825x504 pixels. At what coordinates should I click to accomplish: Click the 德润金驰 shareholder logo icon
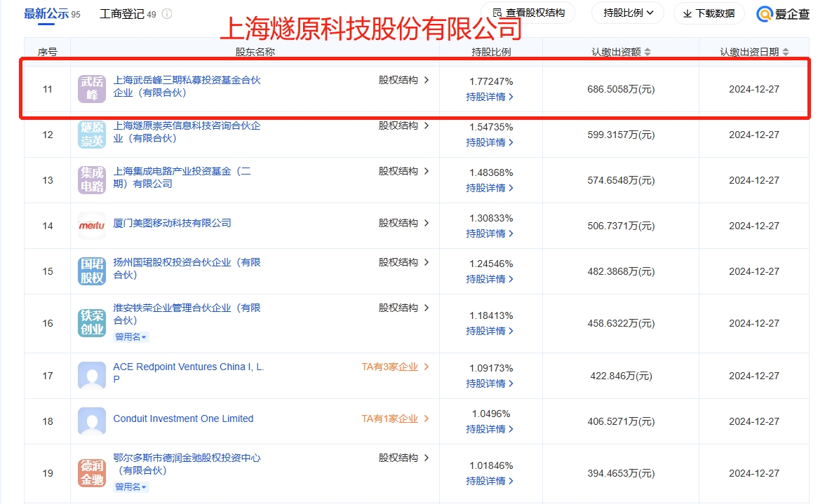click(92, 473)
